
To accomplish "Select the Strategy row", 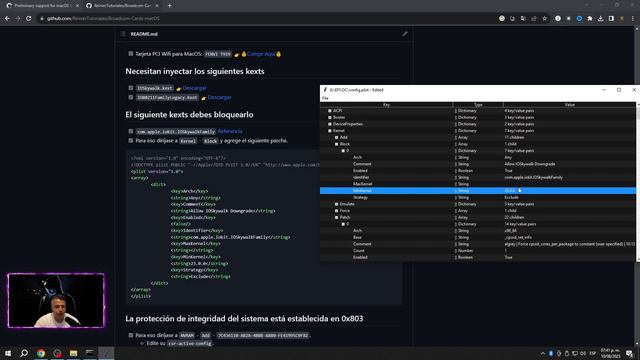I will pyautogui.click(x=478, y=198).
